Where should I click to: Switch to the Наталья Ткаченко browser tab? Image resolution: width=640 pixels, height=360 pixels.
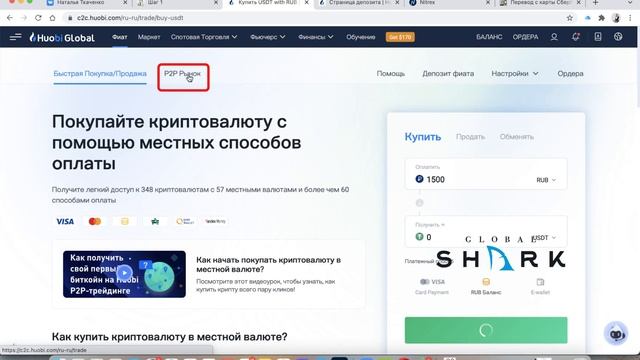(x=87, y=3)
